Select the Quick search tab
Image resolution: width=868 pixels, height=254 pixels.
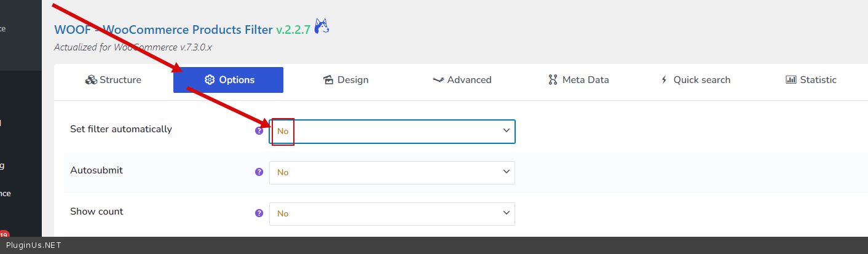click(695, 80)
